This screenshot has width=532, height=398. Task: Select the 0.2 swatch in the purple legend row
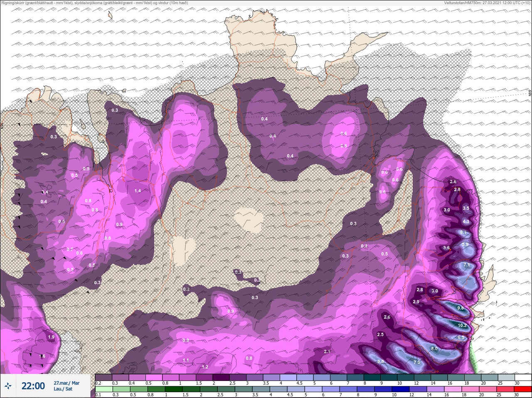[103, 377]
